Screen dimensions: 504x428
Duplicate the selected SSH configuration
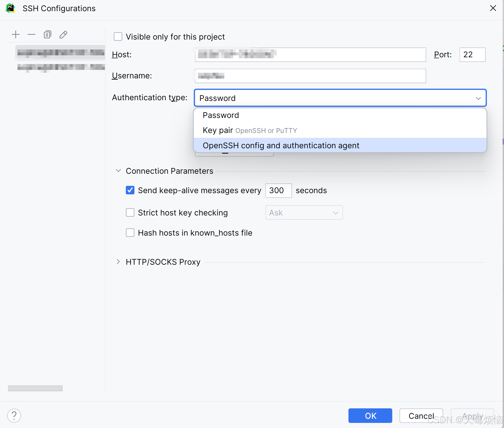(x=47, y=34)
